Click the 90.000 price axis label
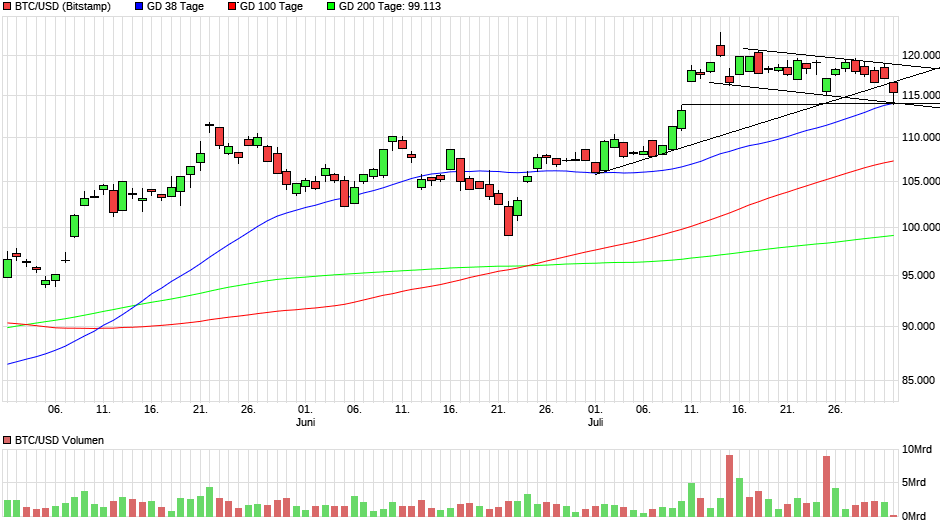This screenshot has width=940, height=526. point(918,326)
